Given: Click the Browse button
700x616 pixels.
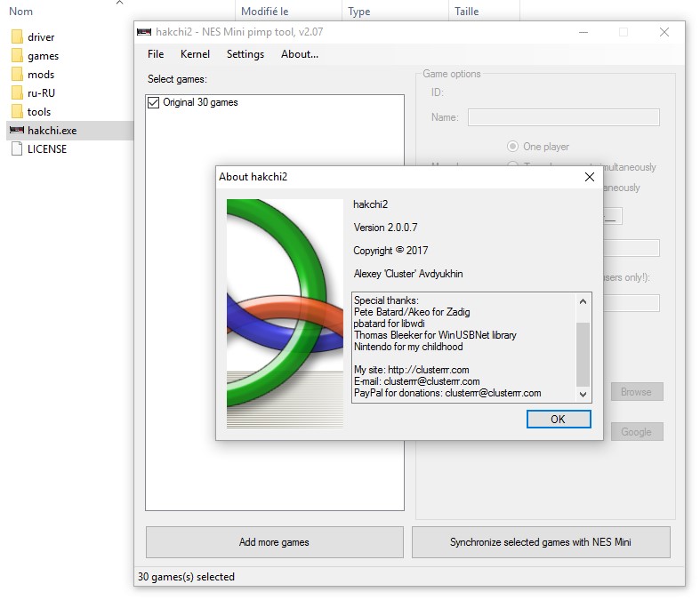Looking at the screenshot, I should [x=637, y=392].
